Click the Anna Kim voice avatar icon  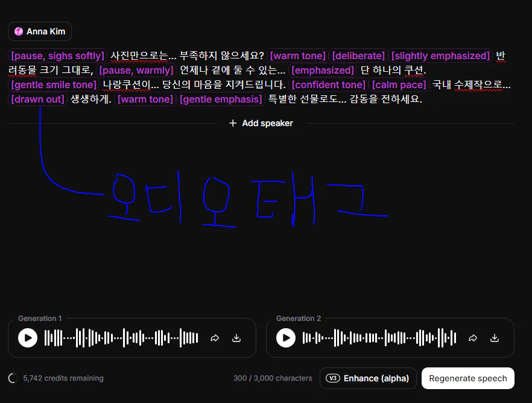pyautogui.click(x=19, y=31)
